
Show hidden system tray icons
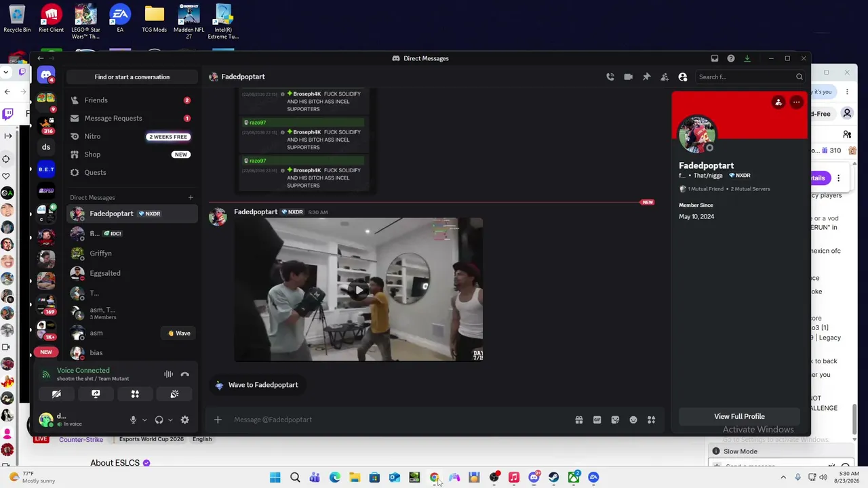click(783, 477)
